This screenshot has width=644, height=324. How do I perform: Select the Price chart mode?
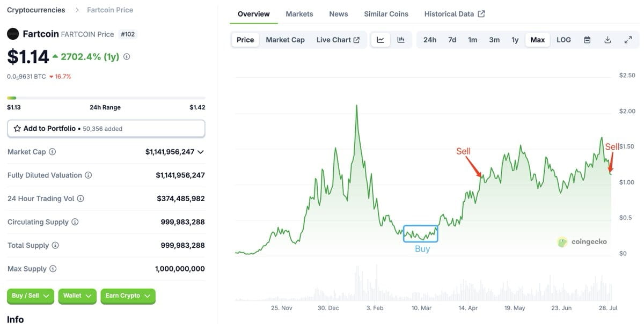pos(245,40)
